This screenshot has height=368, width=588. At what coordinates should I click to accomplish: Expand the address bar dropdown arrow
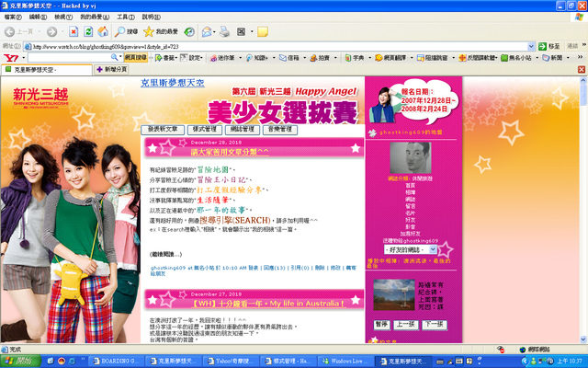point(531,46)
